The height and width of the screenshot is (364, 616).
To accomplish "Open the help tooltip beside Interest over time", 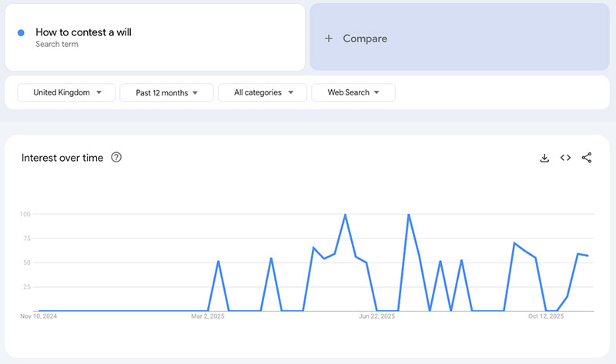I will tap(116, 158).
